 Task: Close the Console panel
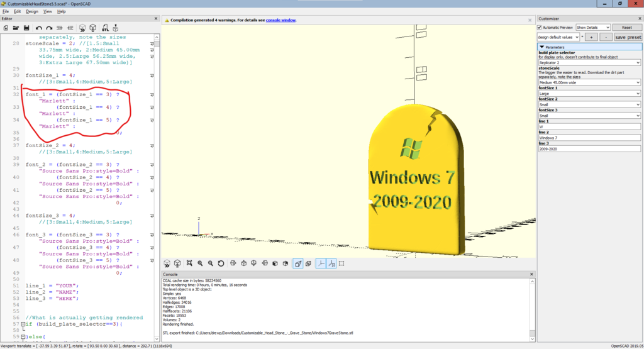point(531,274)
